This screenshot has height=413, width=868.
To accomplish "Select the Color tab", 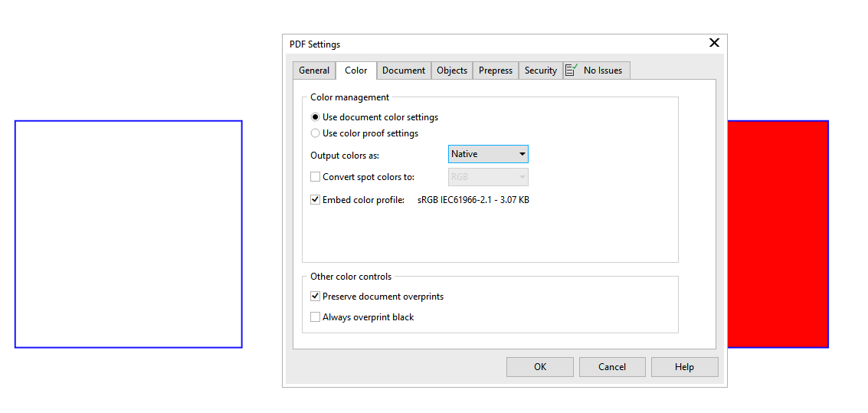I will (x=356, y=70).
